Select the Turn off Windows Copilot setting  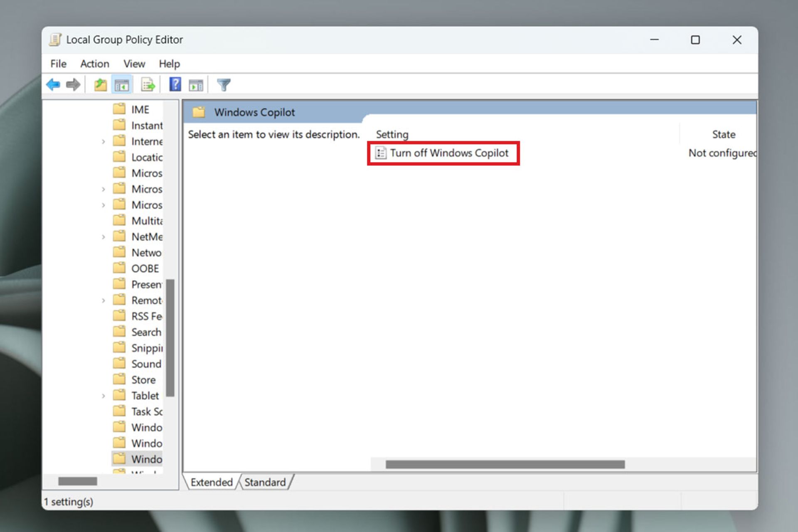pyautogui.click(x=449, y=153)
